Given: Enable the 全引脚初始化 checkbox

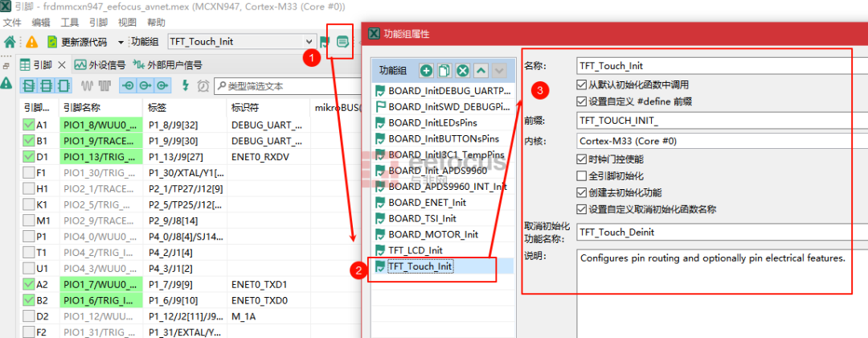Looking at the screenshot, I should click(x=581, y=176).
